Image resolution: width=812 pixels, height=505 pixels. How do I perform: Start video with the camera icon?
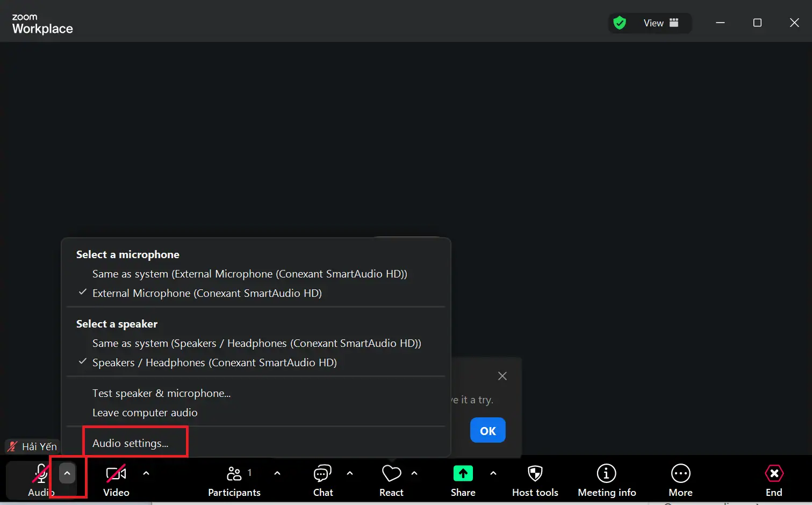coord(116,474)
